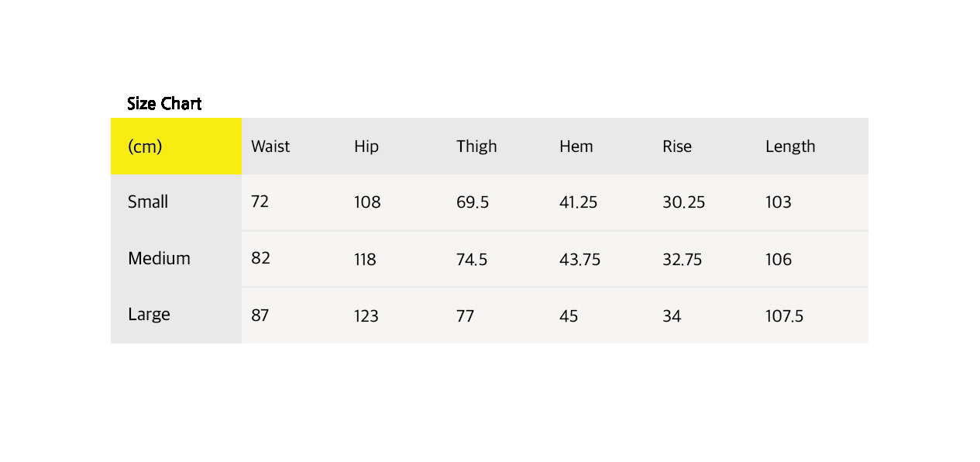
Task: Select the Hip column header
Action: [x=366, y=147]
